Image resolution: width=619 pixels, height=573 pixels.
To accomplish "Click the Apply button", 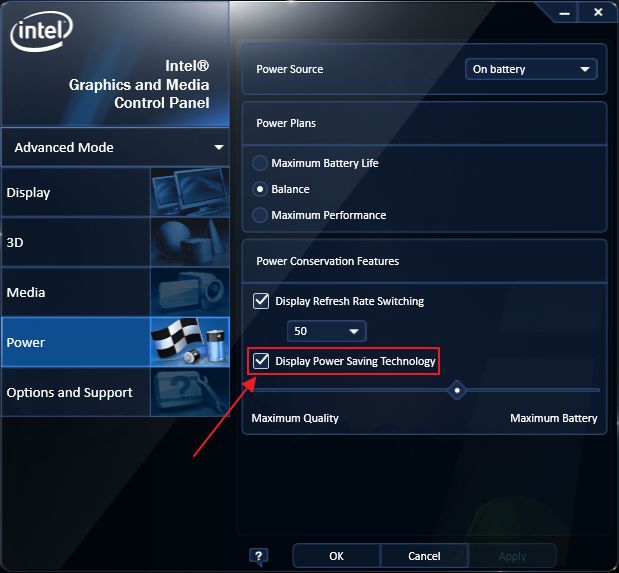I will 512,556.
